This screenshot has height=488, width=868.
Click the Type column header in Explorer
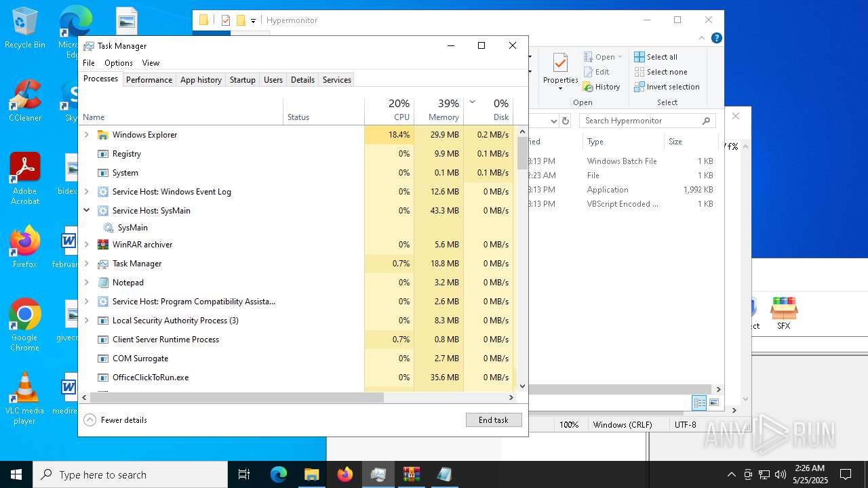(x=623, y=142)
